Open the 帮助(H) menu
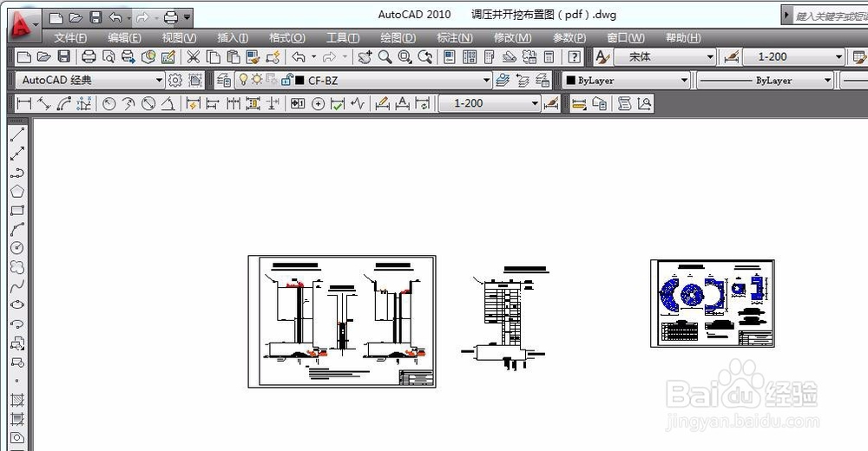 point(683,37)
